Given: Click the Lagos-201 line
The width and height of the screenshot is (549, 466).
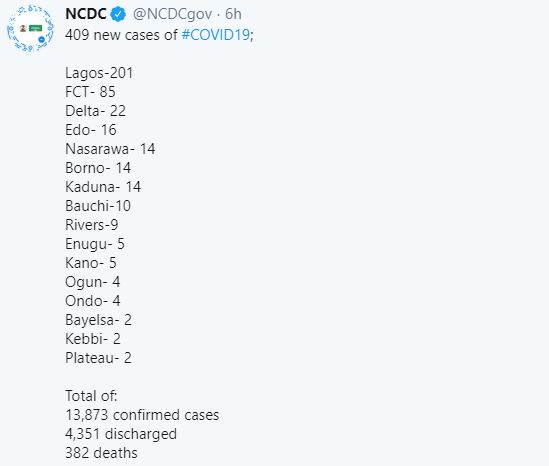Looking at the screenshot, I should (x=99, y=73).
